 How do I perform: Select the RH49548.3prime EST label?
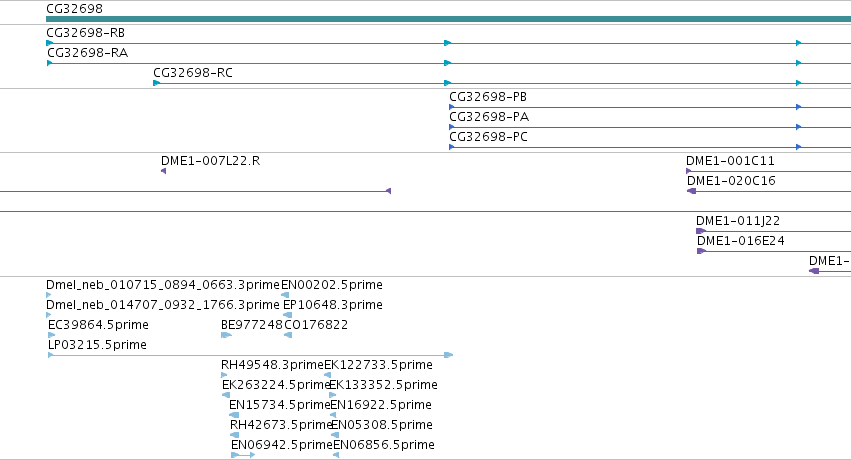tap(272, 365)
